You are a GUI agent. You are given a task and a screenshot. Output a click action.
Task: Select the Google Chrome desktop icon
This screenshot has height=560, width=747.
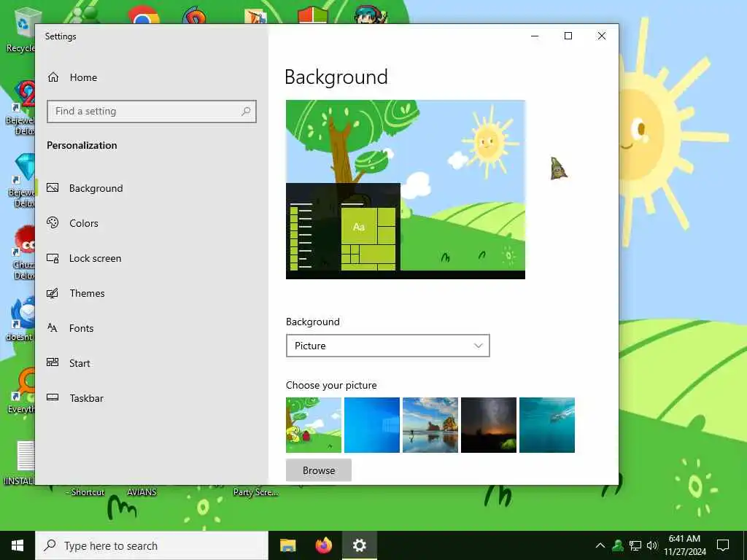tap(144, 15)
